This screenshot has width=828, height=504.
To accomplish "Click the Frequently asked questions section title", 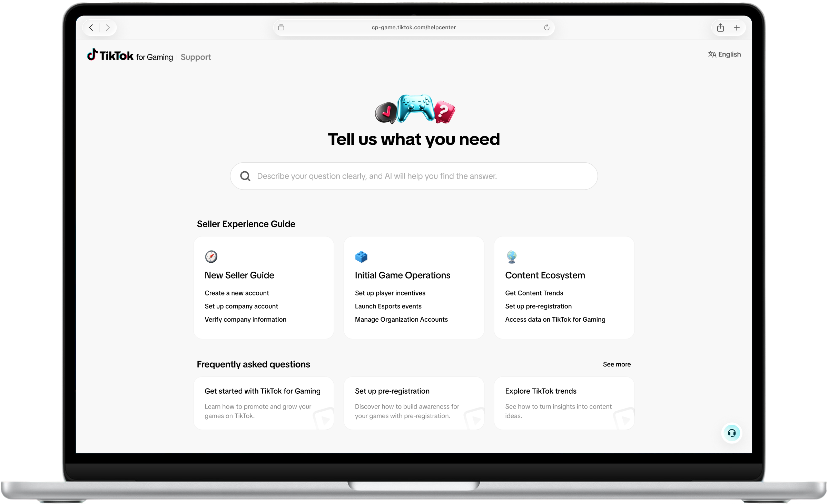I will point(253,364).
